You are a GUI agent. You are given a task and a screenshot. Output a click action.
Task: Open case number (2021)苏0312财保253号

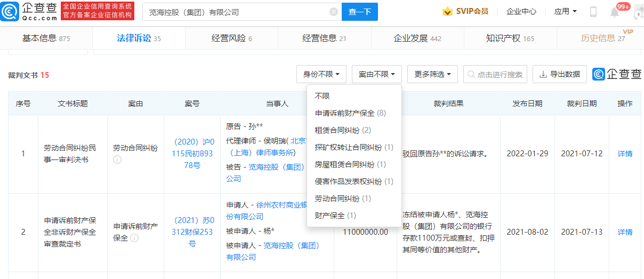(x=192, y=232)
